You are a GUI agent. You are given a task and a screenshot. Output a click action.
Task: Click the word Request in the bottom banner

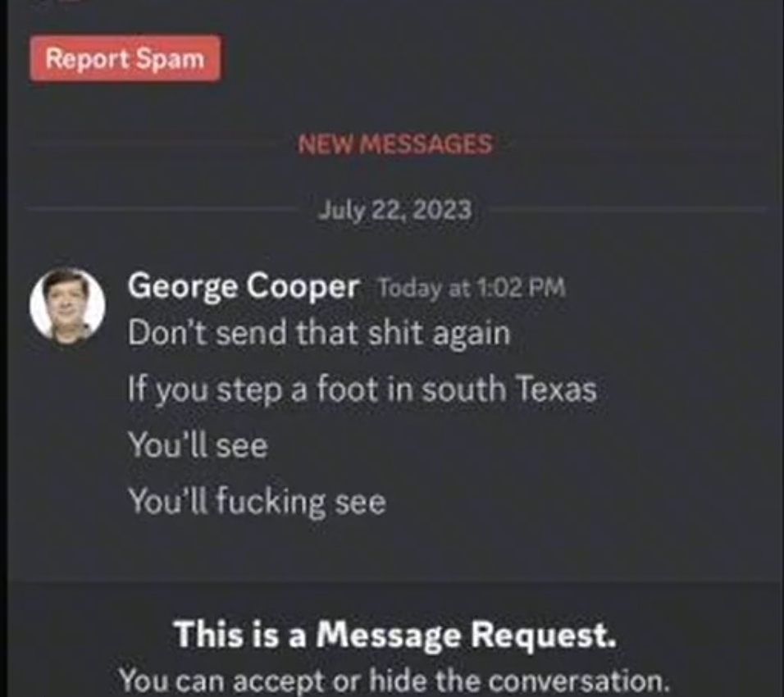[545, 635]
